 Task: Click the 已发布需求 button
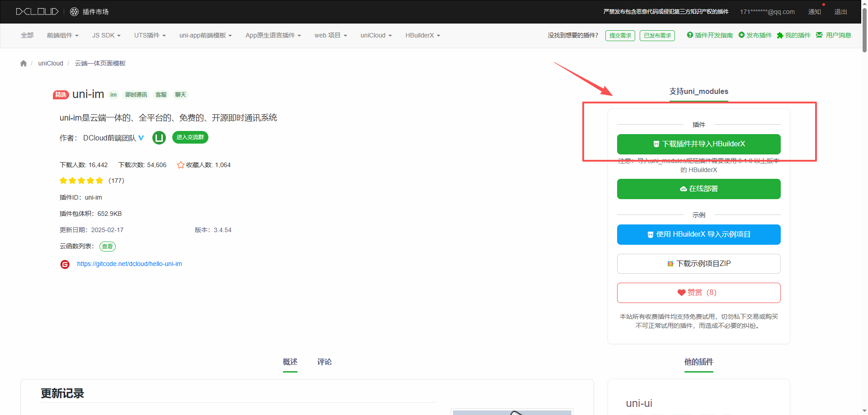tap(657, 36)
